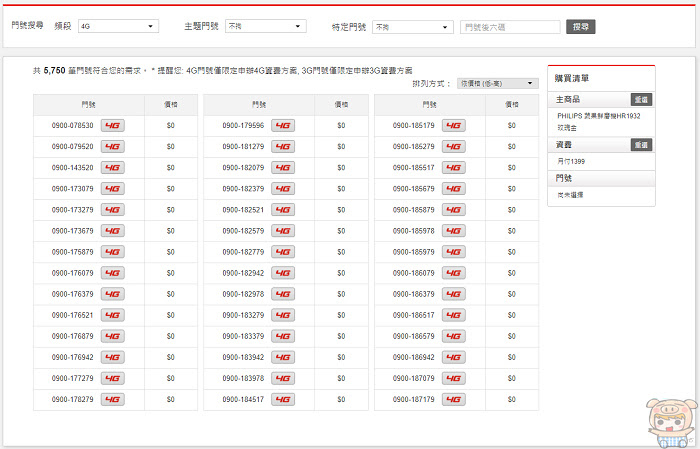Screen dimensions: 700x449
Task: Select phone number 0900-176879
Action: click(x=72, y=336)
